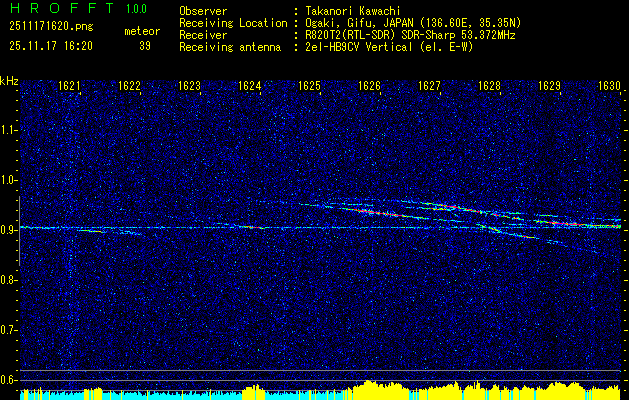Click the date 25.11.17 16:20 text
The width and height of the screenshot is (629, 400).
point(51,46)
